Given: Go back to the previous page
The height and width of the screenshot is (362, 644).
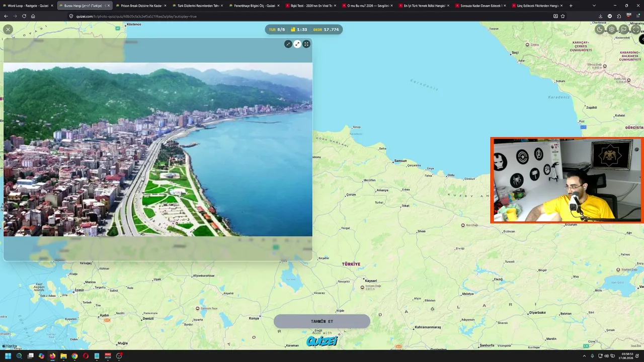Looking at the screenshot, I should pos(6,16).
